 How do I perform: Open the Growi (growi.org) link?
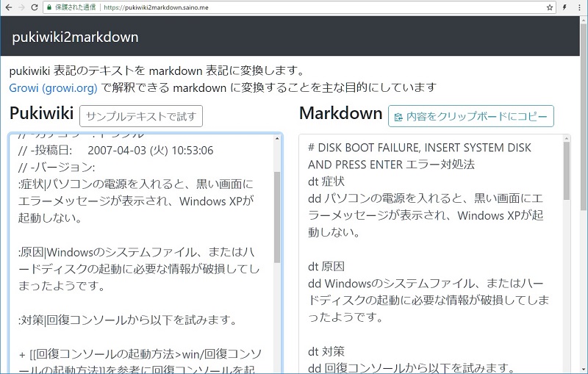(53, 87)
